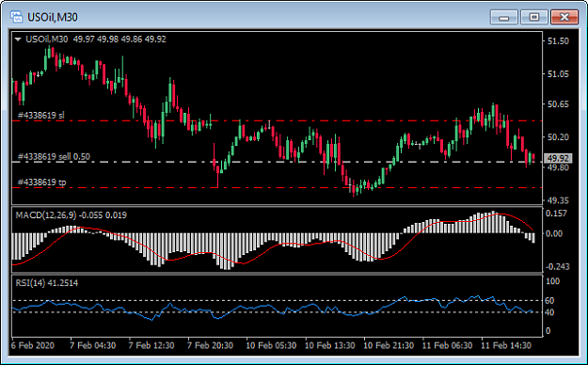Click the 10 Feb 05:30 time label
The height and width of the screenshot is (365, 588).
tap(271, 345)
